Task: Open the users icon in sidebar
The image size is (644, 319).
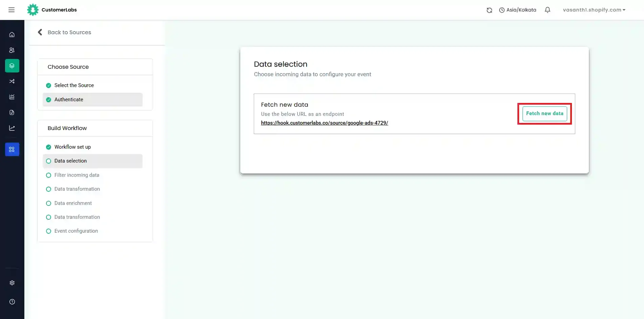Action: click(12, 50)
